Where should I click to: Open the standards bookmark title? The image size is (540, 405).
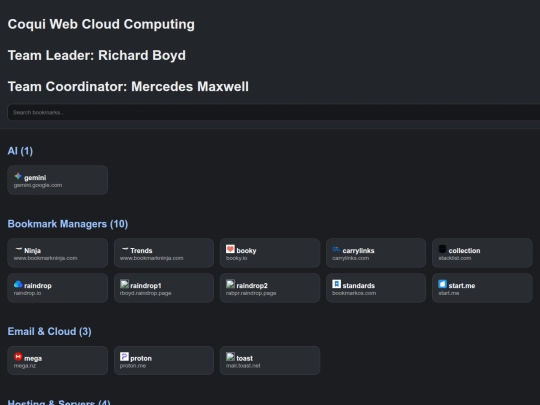pos(359,286)
